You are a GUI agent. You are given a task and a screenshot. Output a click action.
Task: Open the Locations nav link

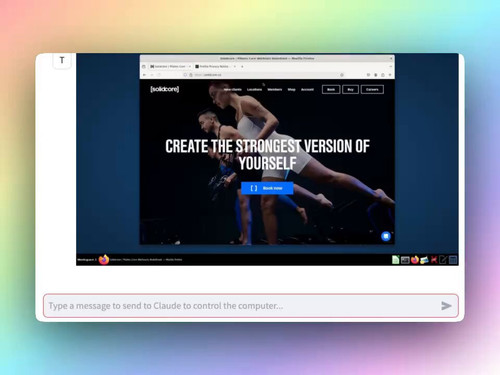tap(254, 89)
